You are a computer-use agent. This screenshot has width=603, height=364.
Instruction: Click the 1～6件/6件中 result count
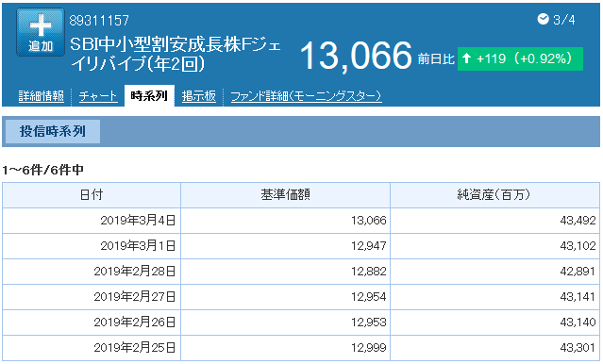[42, 170]
